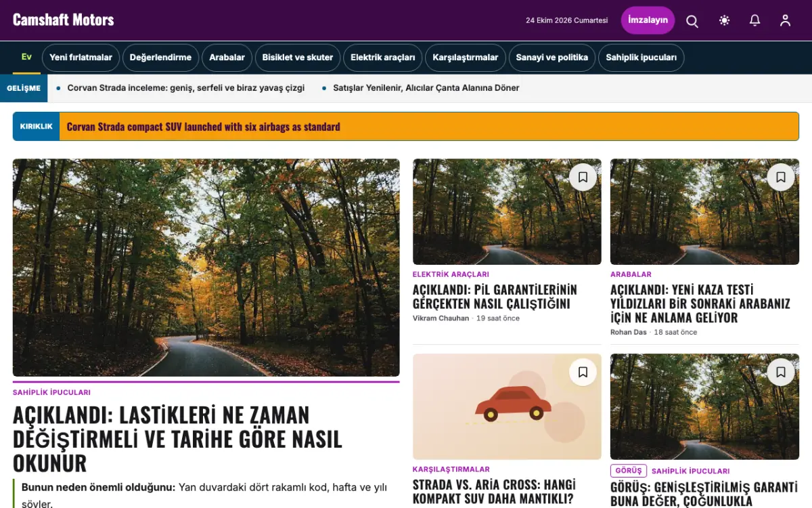Open the search icon in header
The image size is (812, 508).
tap(692, 20)
